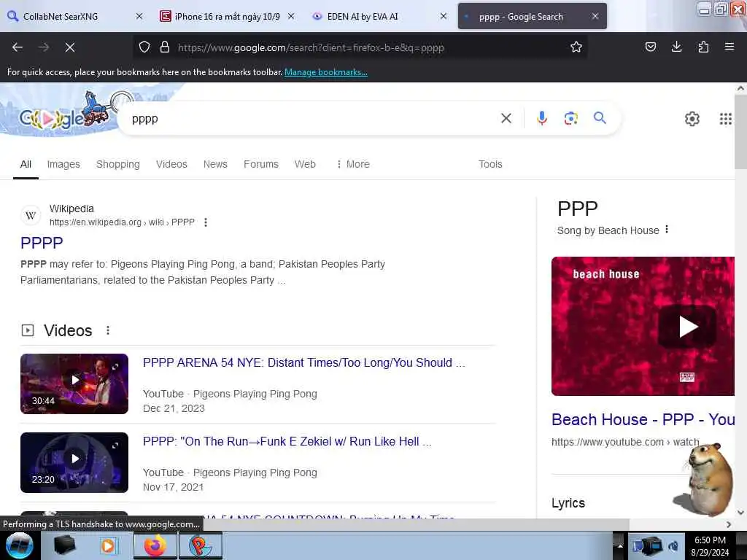The height and width of the screenshot is (560, 747).
Task: Search by image with Google Lens icon
Action: point(570,118)
